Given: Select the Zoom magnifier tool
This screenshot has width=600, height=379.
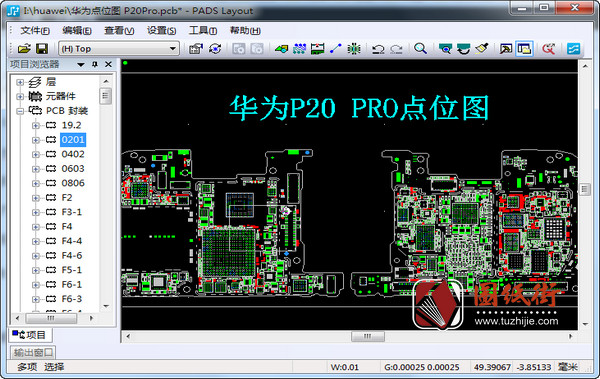Looking at the screenshot, I should click(x=420, y=49).
